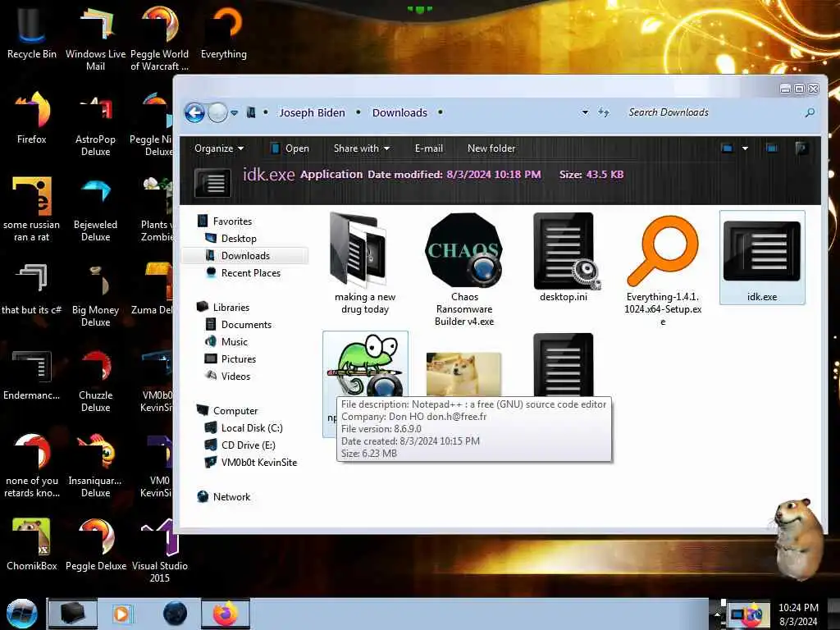840x630 pixels.
Task: Select Computer in navigation pane
Action: point(228,411)
